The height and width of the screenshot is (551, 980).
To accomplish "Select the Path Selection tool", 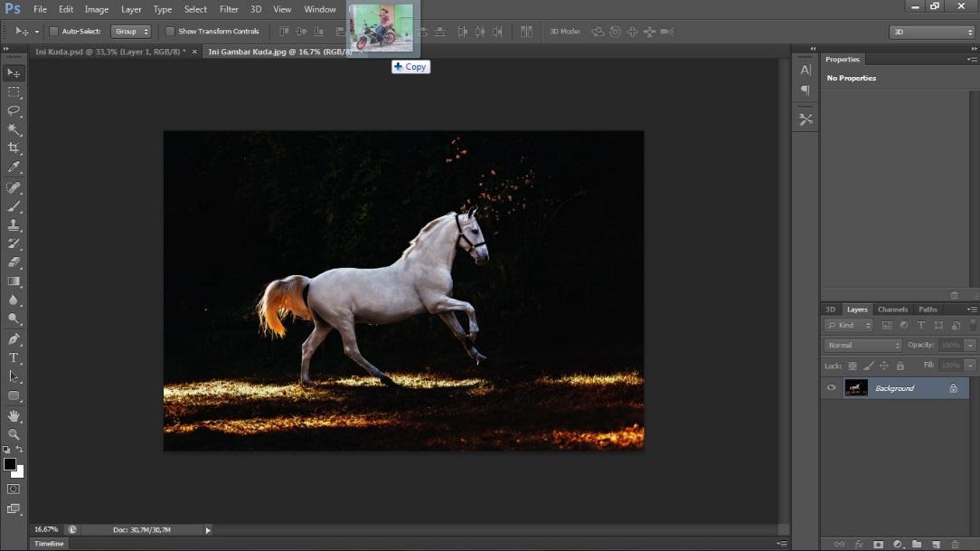I will point(14,377).
